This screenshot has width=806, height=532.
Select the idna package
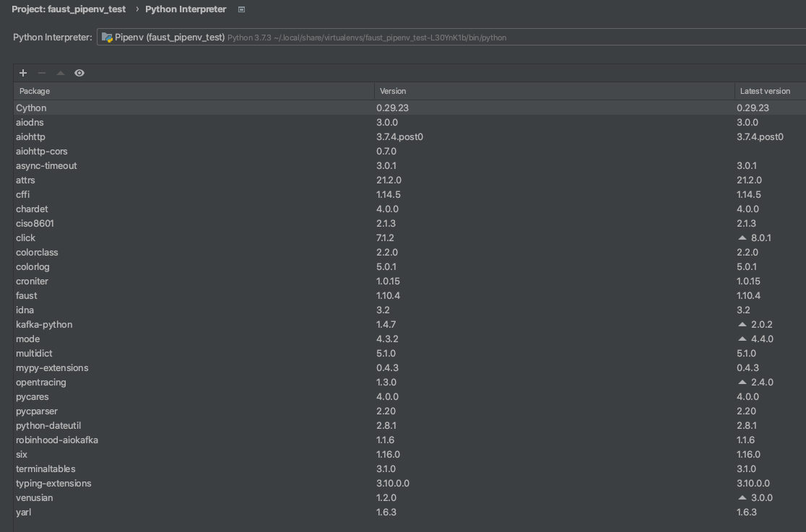click(x=25, y=310)
